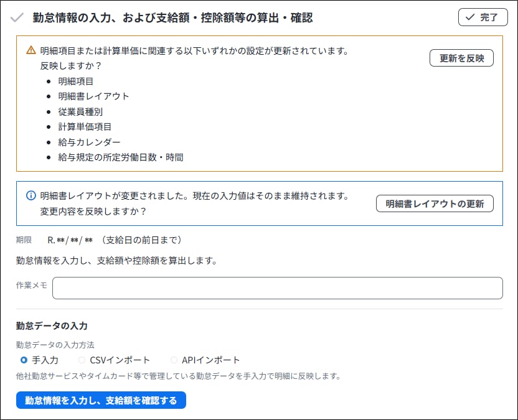Click the 勤怠データの入力 section heading
This screenshot has height=420, width=518.
pos(52,325)
